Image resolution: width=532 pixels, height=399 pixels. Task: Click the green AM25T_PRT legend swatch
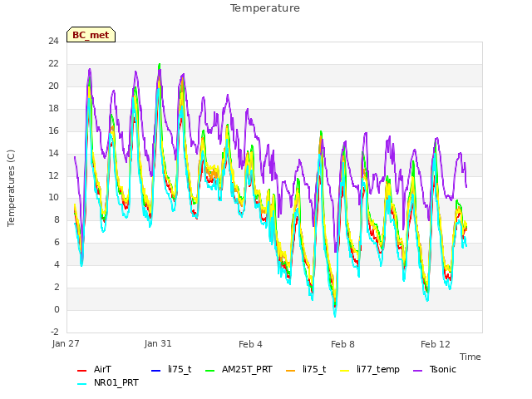(210, 370)
